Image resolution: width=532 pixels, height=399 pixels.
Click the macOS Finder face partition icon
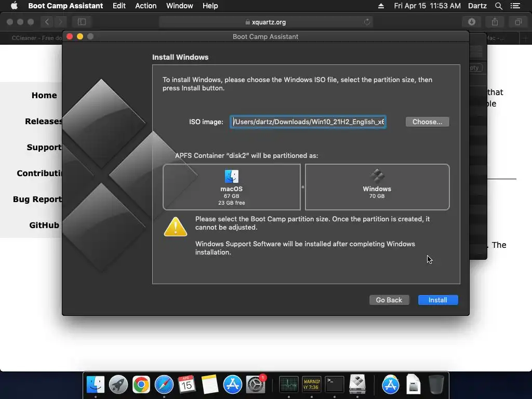[232, 177]
